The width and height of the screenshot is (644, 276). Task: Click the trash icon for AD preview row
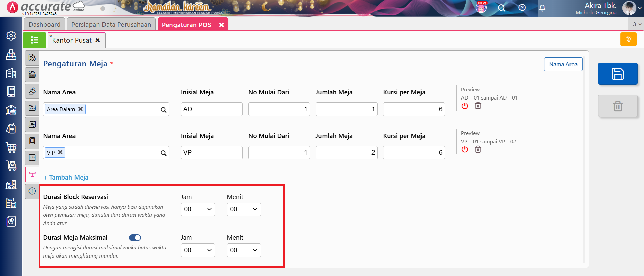pyautogui.click(x=478, y=106)
